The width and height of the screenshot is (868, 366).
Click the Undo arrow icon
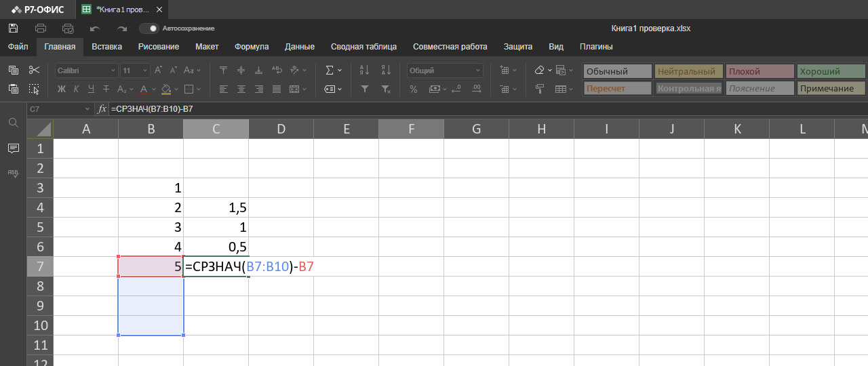pos(95,28)
